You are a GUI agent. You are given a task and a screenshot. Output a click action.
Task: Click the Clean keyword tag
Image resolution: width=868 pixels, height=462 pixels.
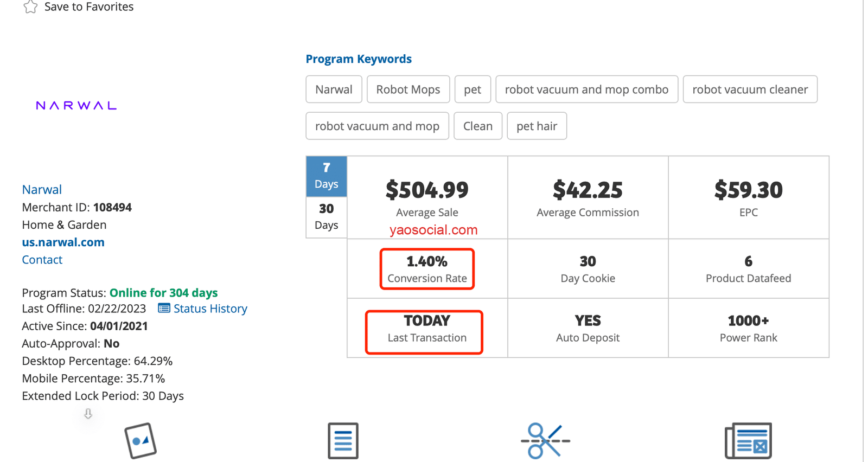point(477,126)
